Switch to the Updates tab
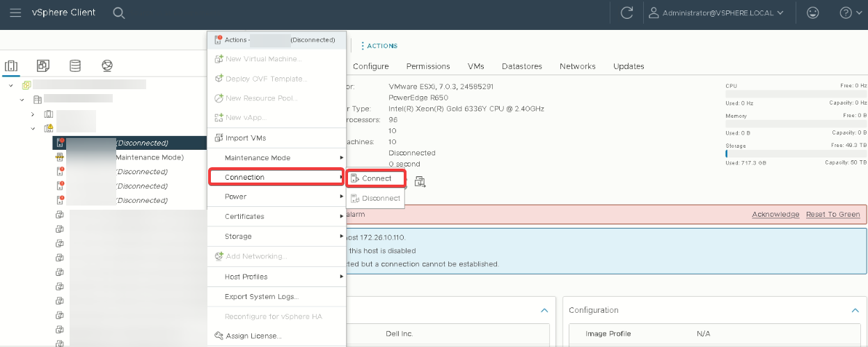 (x=629, y=66)
